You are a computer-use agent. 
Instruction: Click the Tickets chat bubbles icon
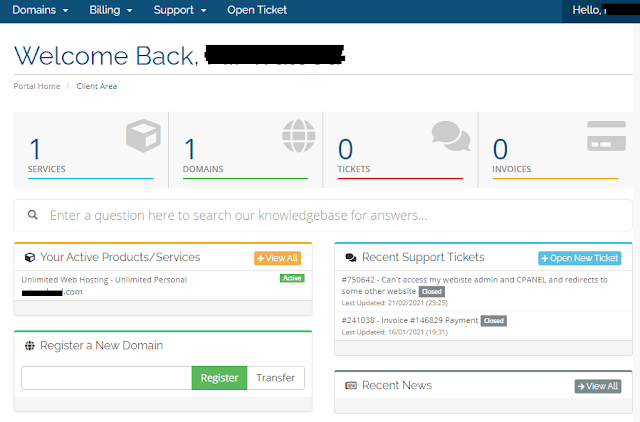(451, 137)
